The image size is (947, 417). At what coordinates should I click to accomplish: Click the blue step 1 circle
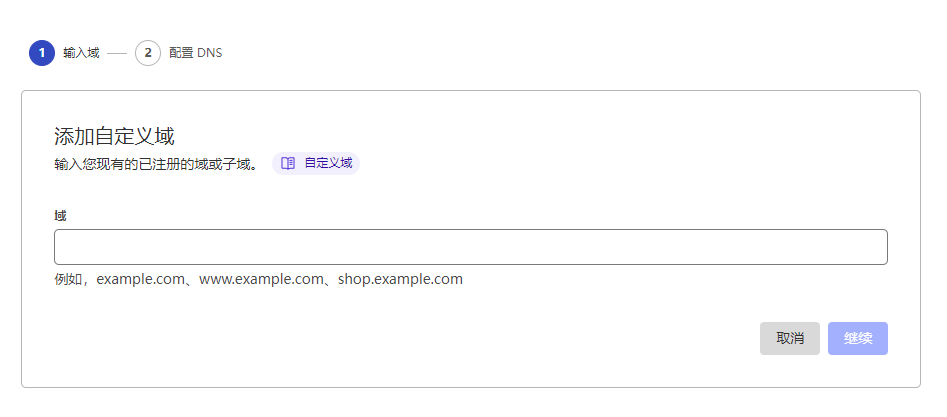[x=42, y=53]
